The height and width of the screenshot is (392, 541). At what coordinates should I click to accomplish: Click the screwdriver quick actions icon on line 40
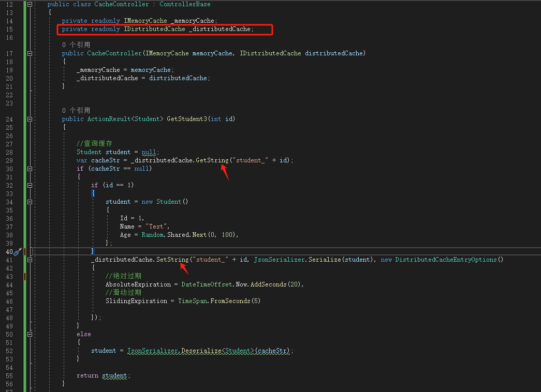[17, 252]
